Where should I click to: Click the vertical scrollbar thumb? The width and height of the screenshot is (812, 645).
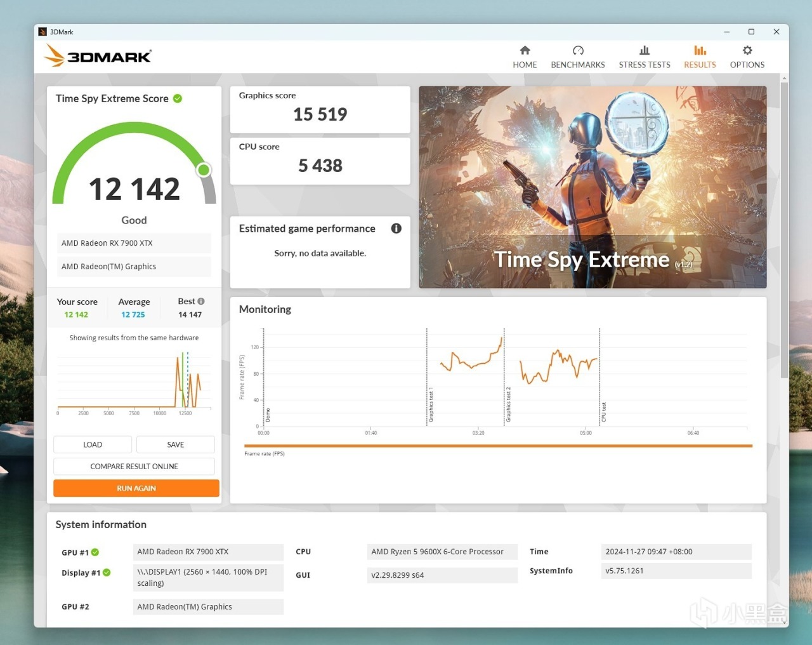click(785, 229)
